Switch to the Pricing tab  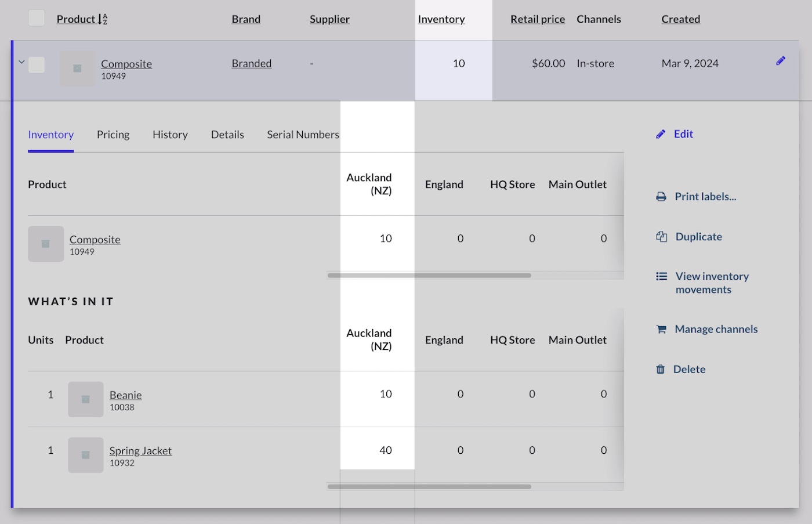pos(113,135)
